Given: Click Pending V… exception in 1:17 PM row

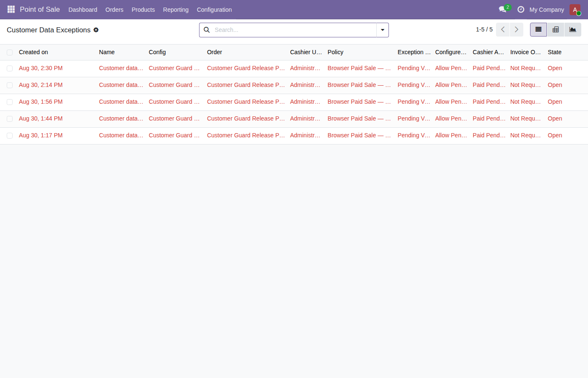Looking at the screenshot, I should pos(414,135).
